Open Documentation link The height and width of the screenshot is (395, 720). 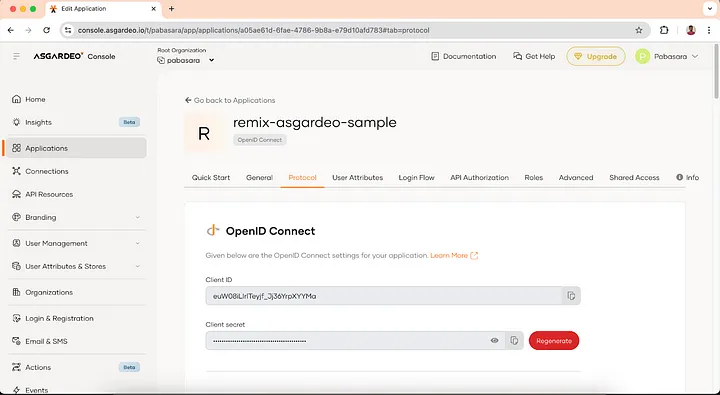tap(464, 56)
